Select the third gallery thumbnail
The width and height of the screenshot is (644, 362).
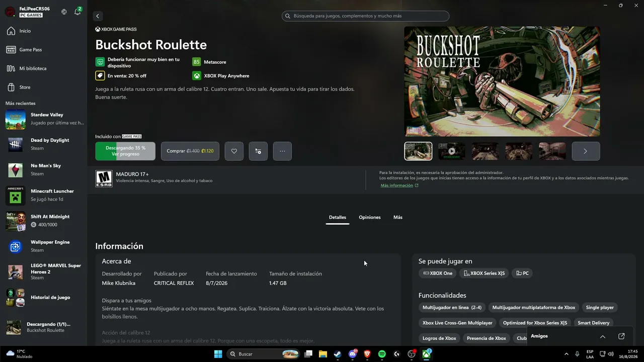(x=485, y=151)
